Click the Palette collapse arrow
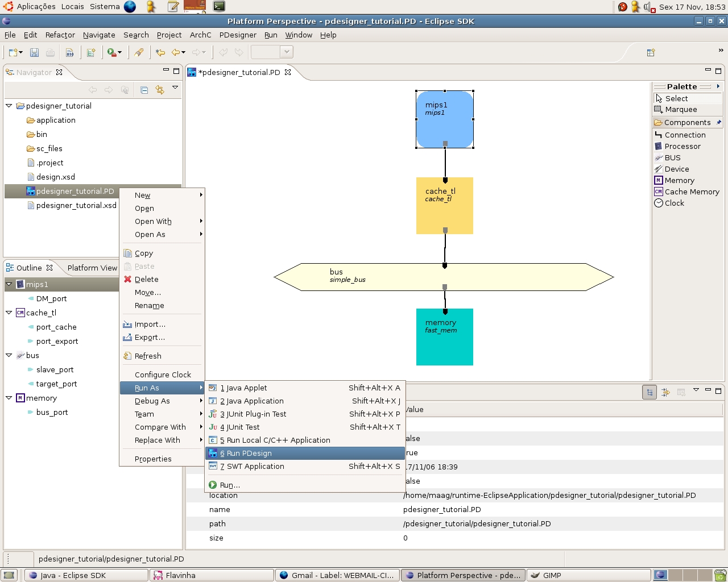Screen dimensions: 728x582 point(718,86)
